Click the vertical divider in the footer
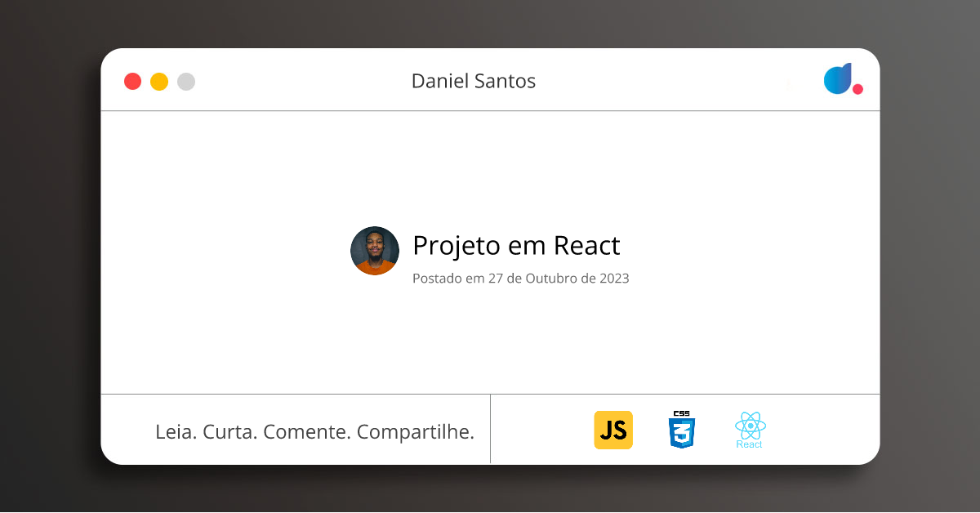The image size is (980, 513). pos(490,429)
